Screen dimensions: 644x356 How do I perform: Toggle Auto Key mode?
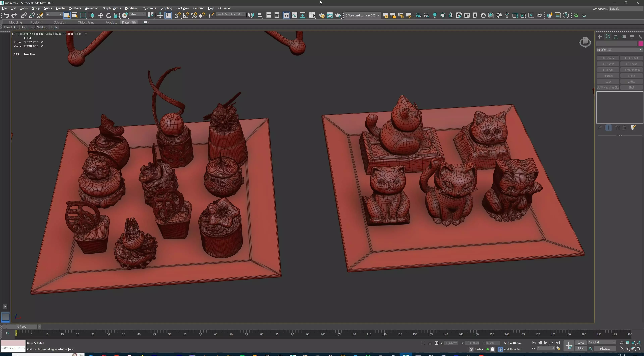(x=580, y=343)
